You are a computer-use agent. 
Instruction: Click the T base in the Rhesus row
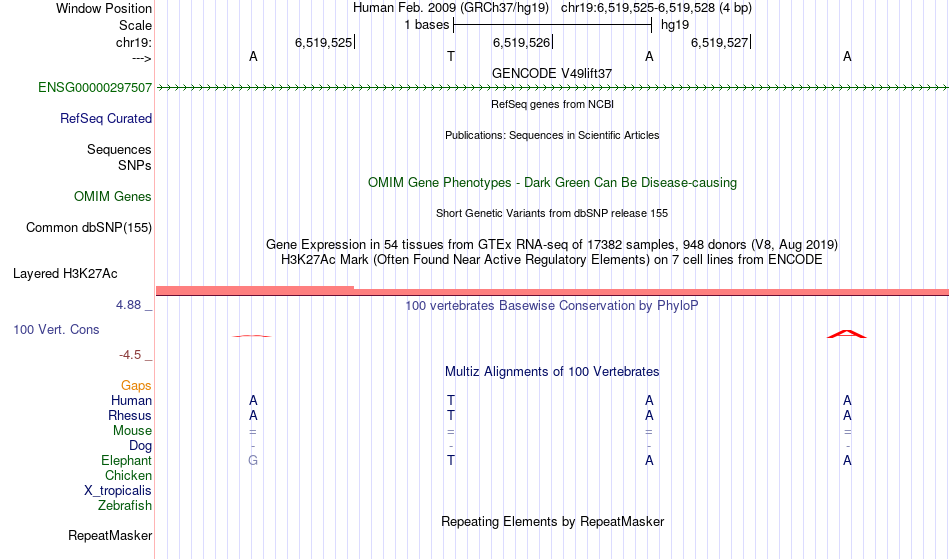pyautogui.click(x=451, y=416)
